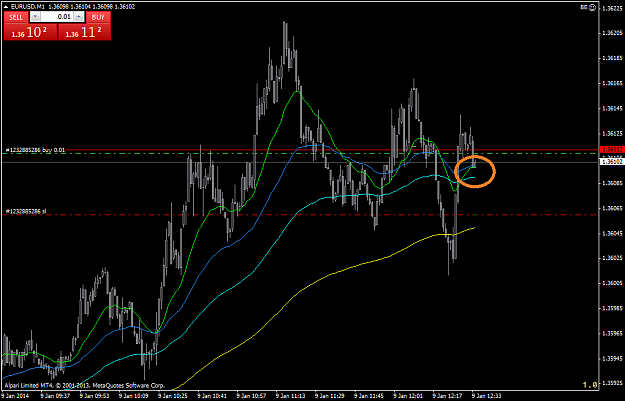Viewport: 625px width, 401px height.
Task: Click the 1.36085 price scale label
Action: (x=613, y=183)
